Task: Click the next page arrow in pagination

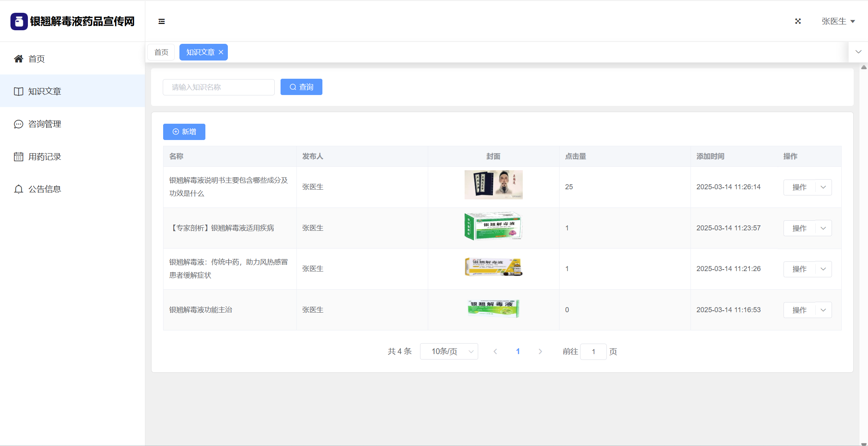Action: tap(540, 351)
